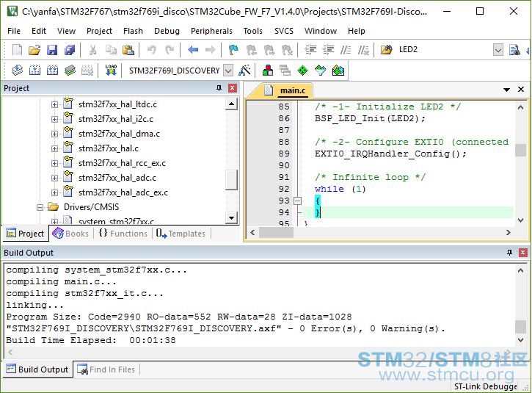Switch to the Functions tab
Viewport: 532px width, 393px height.
(123, 234)
